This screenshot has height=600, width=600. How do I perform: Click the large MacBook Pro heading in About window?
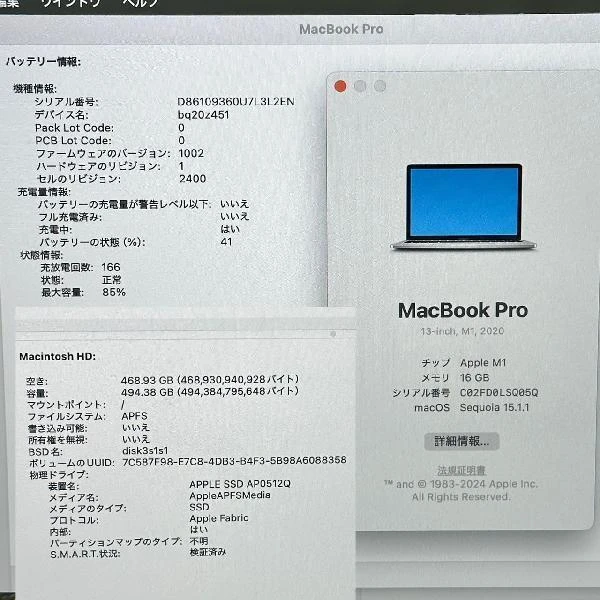click(x=463, y=310)
